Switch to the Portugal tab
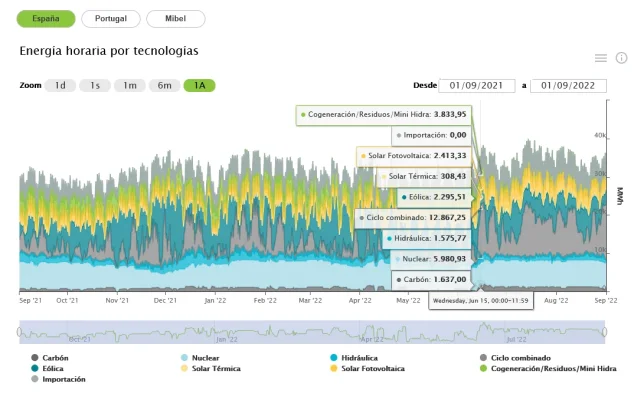The image size is (644, 400). [x=111, y=19]
